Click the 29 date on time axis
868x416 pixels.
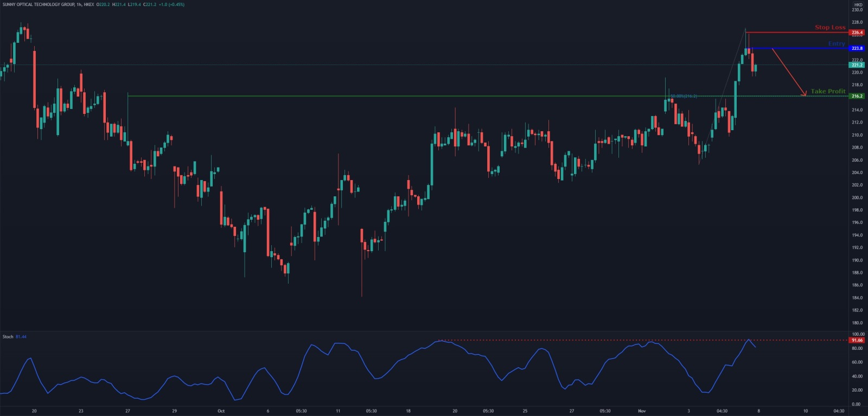point(174,411)
